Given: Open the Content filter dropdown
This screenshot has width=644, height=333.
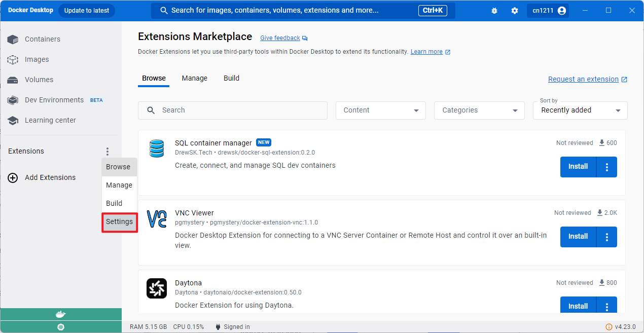Looking at the screenshot, I should pyautogui.click(x=380, y=110).
